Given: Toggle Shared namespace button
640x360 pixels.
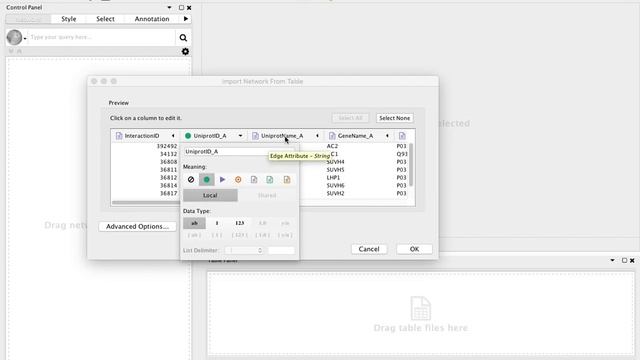Looking at the screenshot, I should (x=267, y=196).
